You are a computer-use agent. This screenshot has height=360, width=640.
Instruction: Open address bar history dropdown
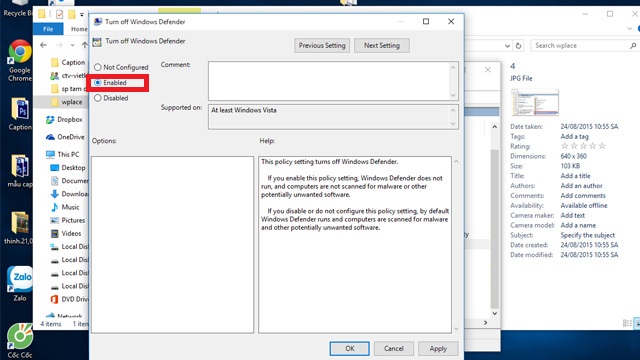coord(507,46)
